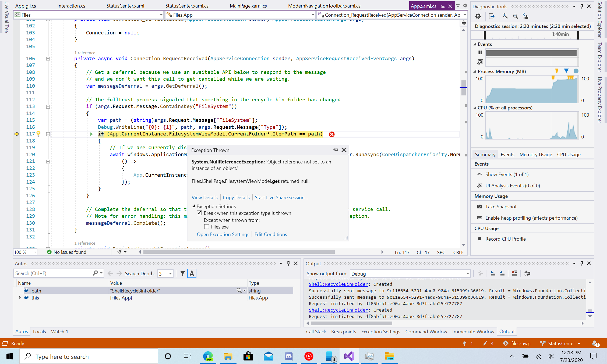Open Diagnostic Tools settings gear
Viewport: 607px width, 364px height.
(x=478, y=16)
